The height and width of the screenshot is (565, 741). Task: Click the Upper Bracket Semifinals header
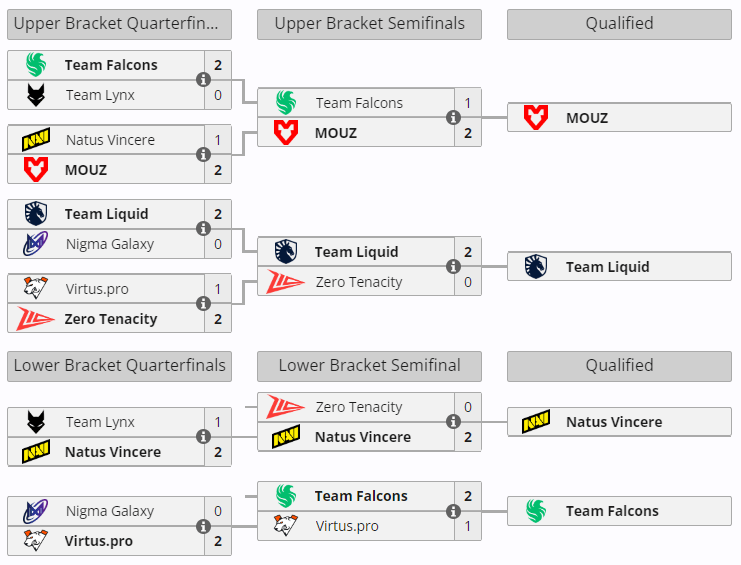pos(369,24)
